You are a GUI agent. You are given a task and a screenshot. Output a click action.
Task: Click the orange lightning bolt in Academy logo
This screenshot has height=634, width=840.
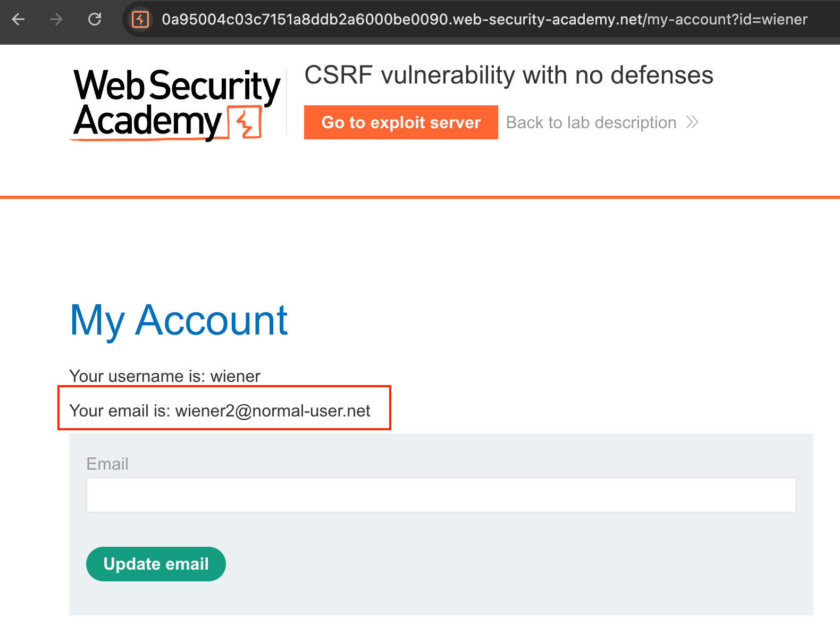(245, 123)
